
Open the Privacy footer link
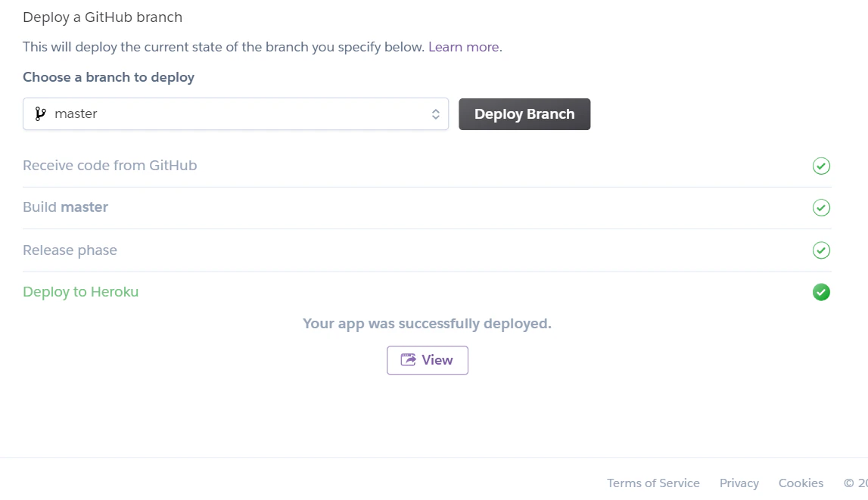coord(739,483)
